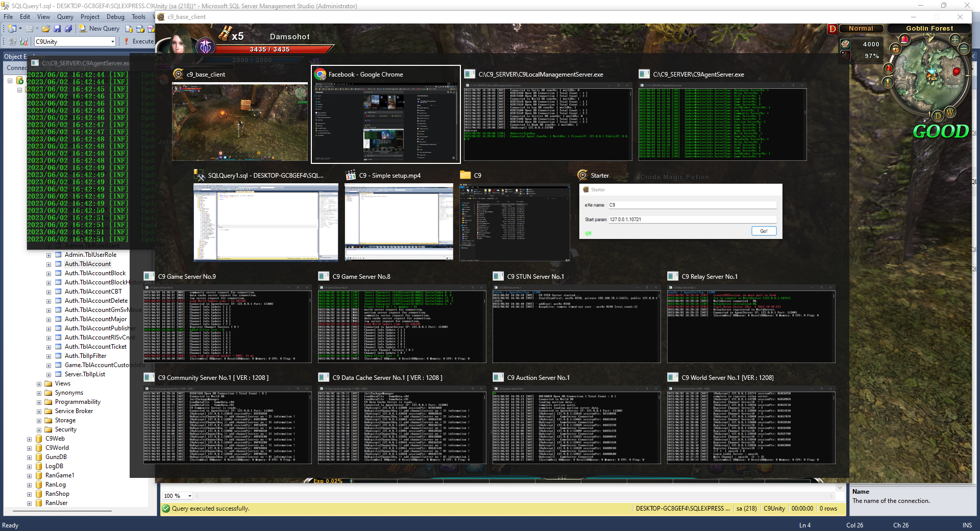Switch to C9 STUN Server No.1 thumbnail
This screenshot has width=980, height=531.
[577, 324]
